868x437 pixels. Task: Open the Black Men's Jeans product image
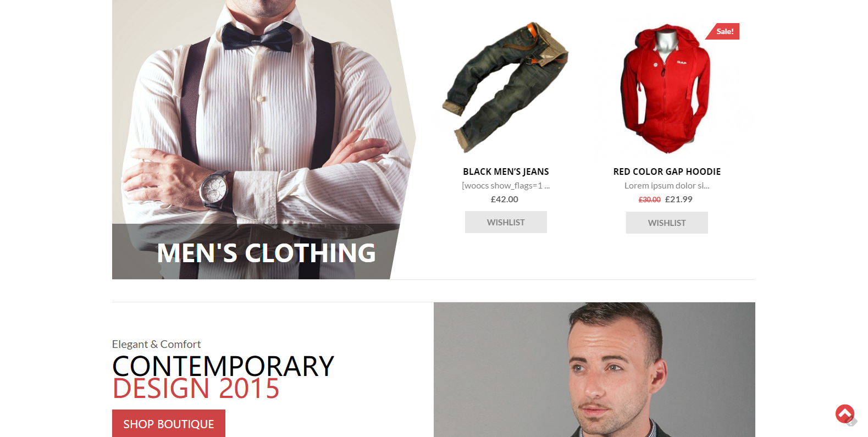[506, 88]
